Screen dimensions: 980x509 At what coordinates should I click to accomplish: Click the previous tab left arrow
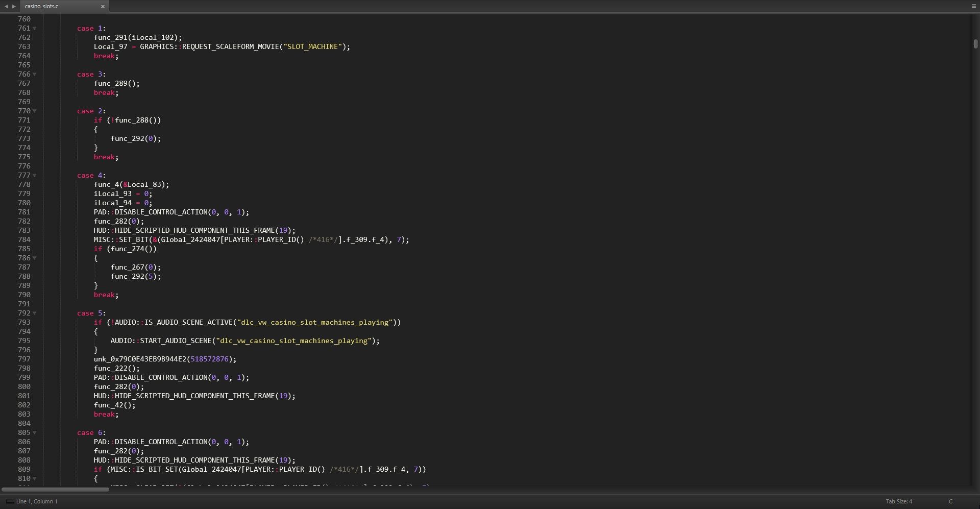click(x=6, y=6)
